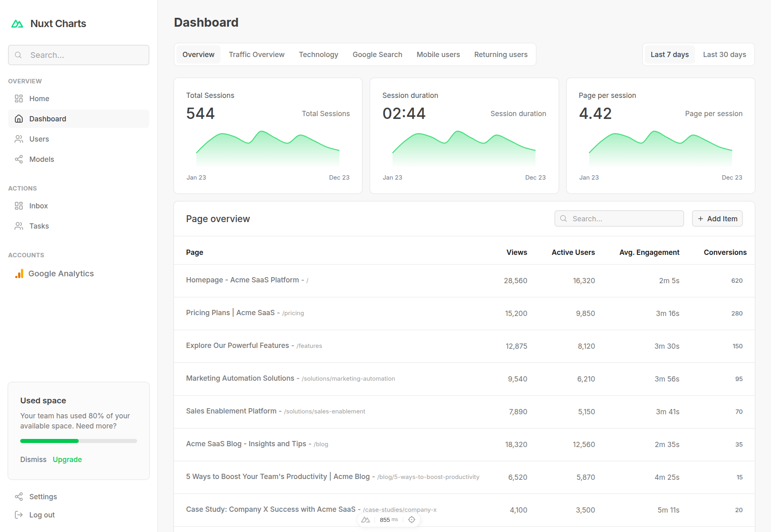Click the magnifier icon in Page overview search
Viewport: 771px width, 532px height.
[563, 219]
